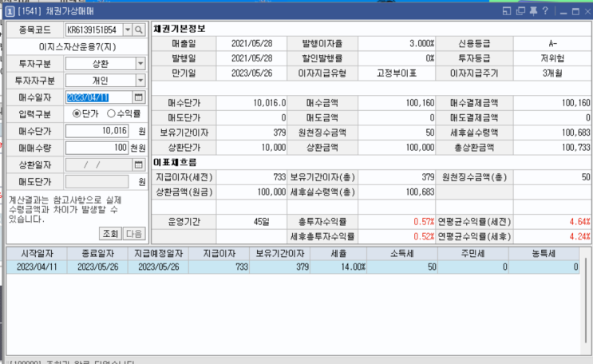
Task: Click the 지급예정일자 column header
Action: (159, 254)
